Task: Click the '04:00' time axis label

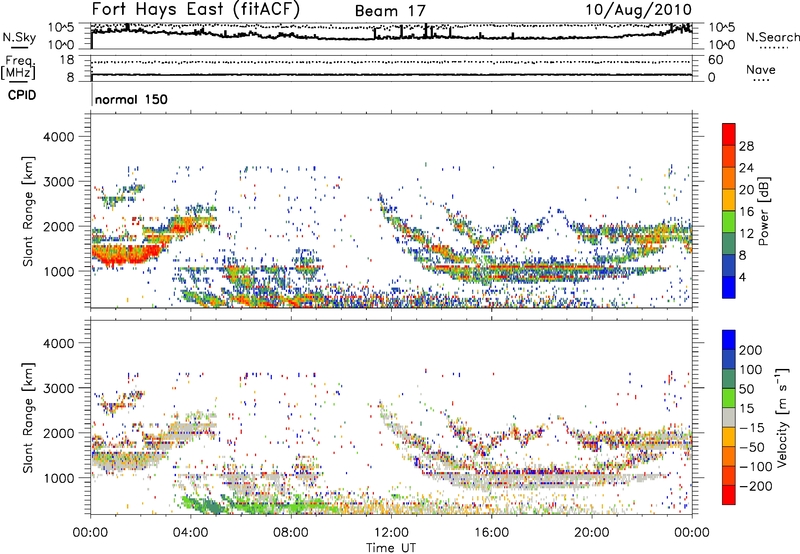Action: (x=191, y=533)
